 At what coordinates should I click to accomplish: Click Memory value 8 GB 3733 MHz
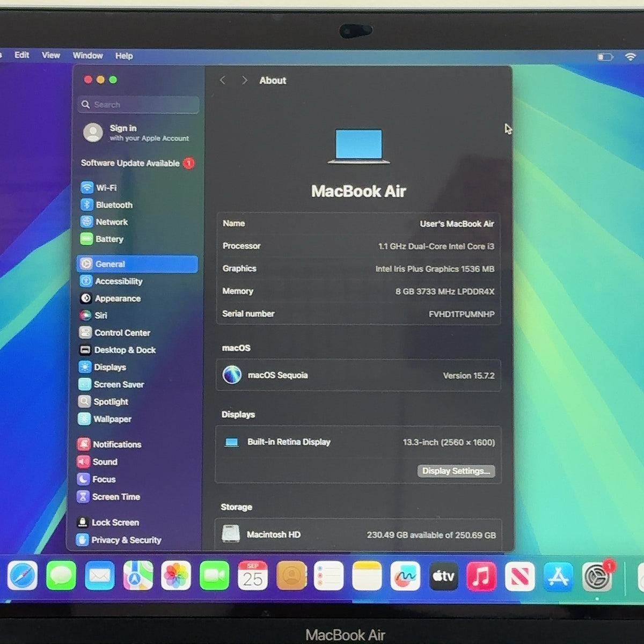445,291
